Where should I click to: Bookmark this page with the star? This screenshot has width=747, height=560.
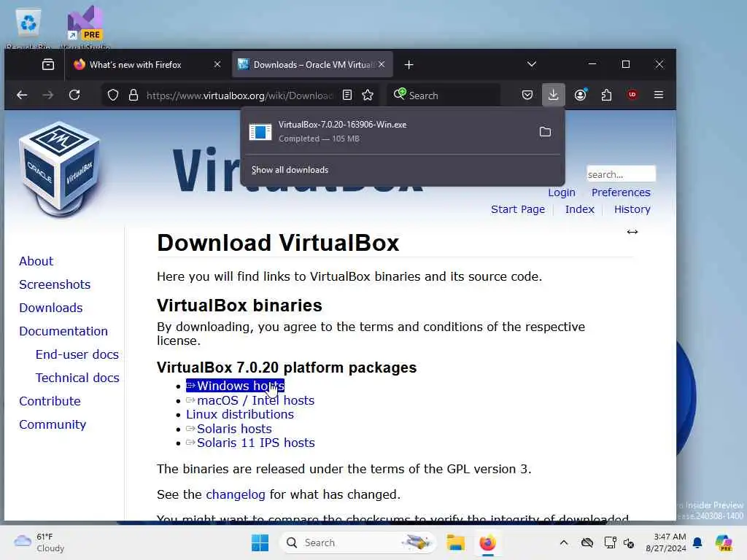[x=368, y=96]
